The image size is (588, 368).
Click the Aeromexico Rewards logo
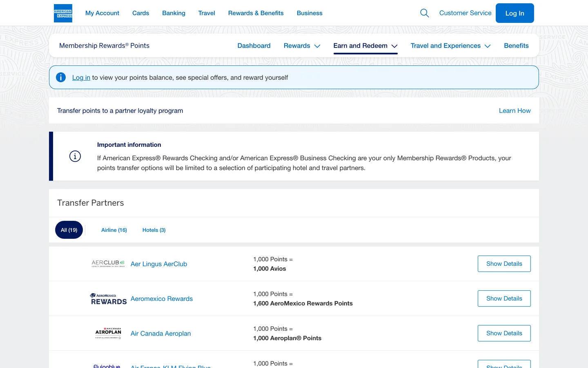pos(108,299)
